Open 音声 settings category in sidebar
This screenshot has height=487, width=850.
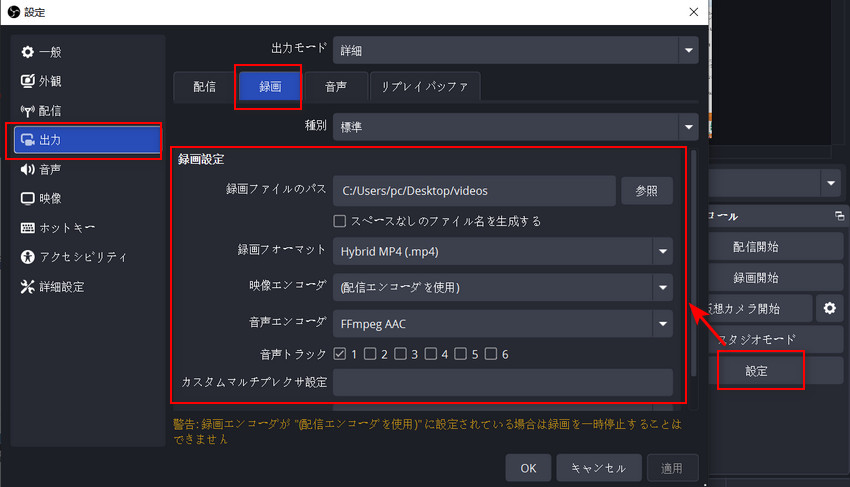pyautogui.click(x=87, y=169)
